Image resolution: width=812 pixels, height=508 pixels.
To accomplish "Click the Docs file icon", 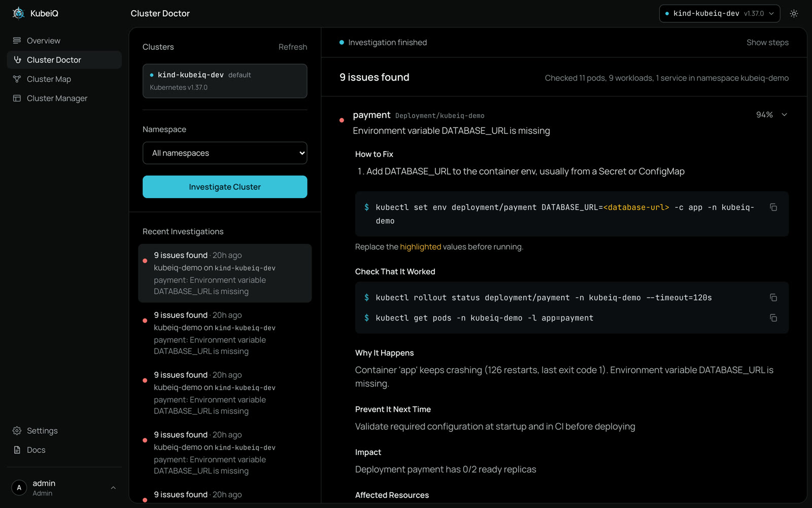I will [x=17, y=450].
